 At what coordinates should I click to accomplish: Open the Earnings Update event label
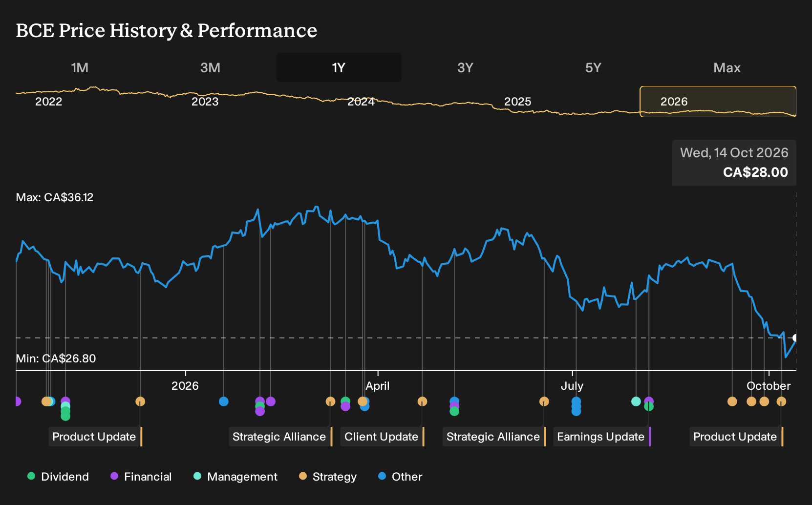601,437
